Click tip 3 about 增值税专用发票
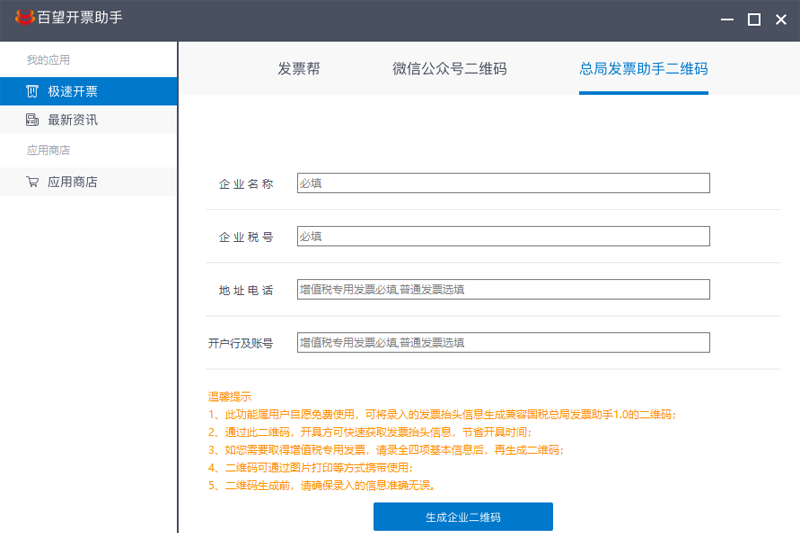Screen dimensions: 800x533 386,450
